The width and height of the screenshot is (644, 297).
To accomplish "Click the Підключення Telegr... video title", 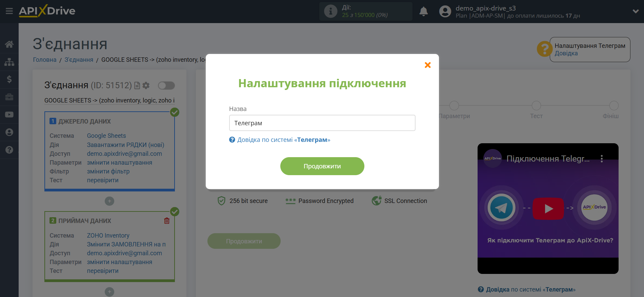I will click(548, 159).
